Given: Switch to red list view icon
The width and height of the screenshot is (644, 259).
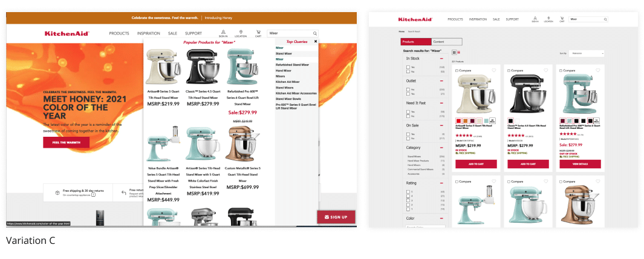Looking at the screenshot, I should pos(458,53).
